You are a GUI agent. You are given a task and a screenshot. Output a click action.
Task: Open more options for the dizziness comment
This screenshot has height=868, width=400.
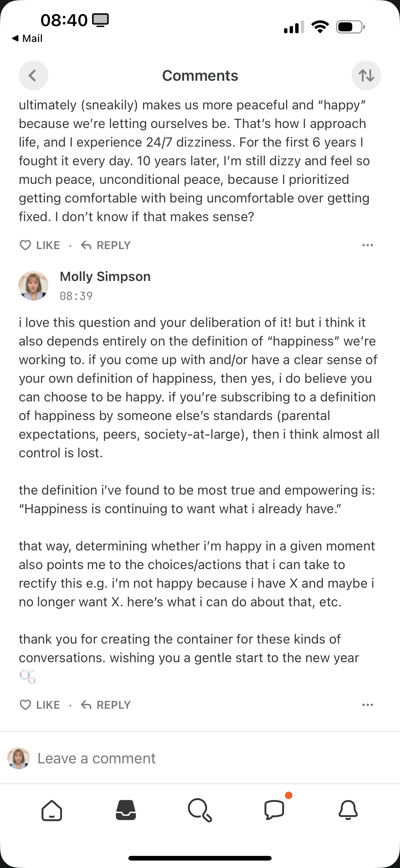367,245
